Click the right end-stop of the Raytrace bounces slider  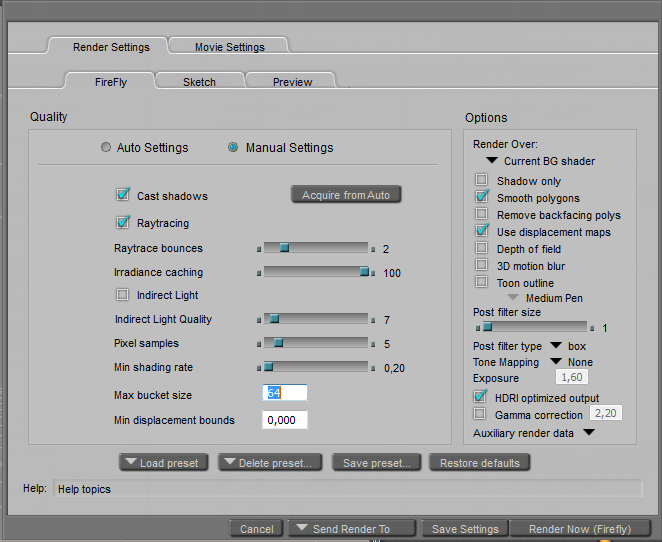[373, 249]
